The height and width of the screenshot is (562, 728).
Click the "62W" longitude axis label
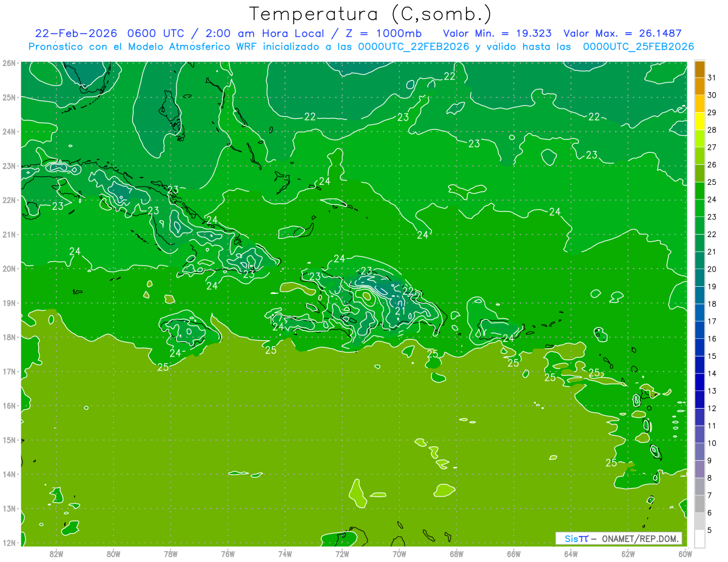tap(628, 553)
